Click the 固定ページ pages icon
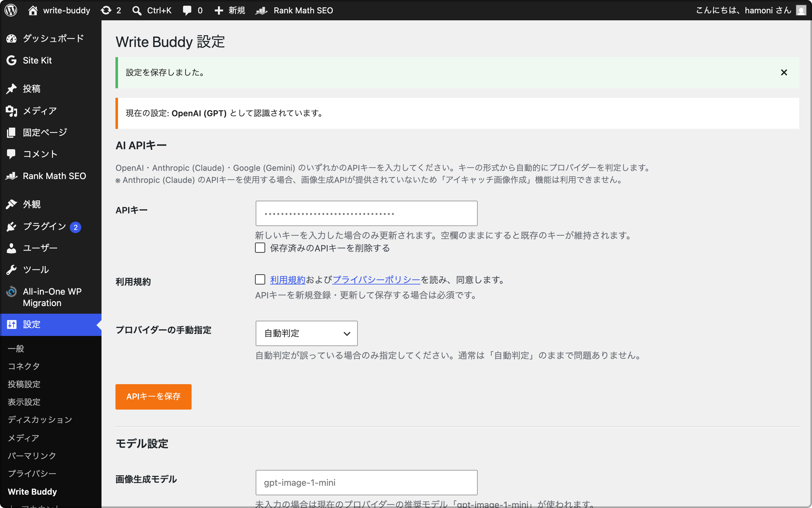Screen dimensions: 812x508 point(11,132)
